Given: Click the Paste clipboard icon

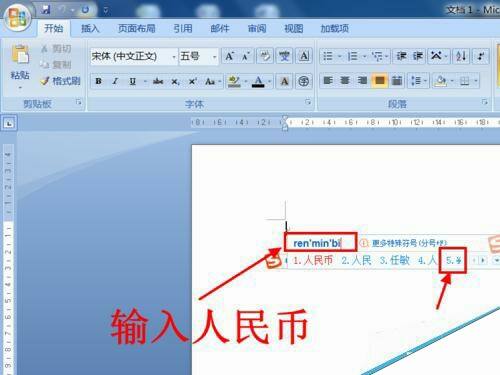Looking at the screenshot, I should (x=20, y=54).
